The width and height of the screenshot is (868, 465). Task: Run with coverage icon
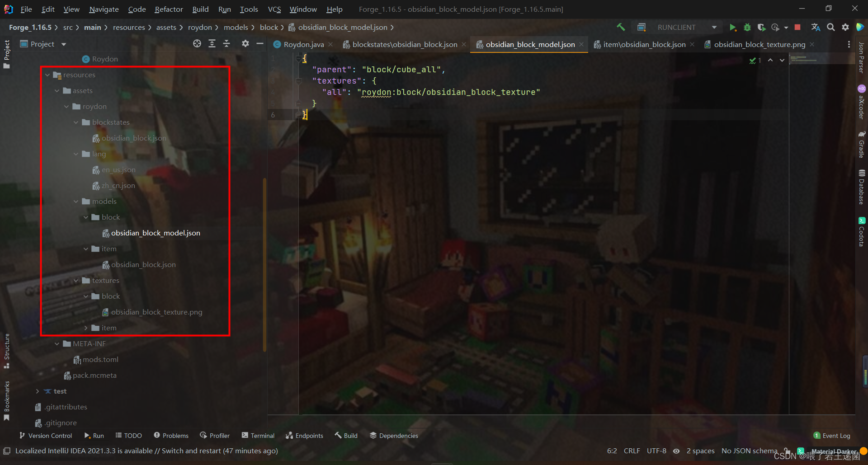click(x=761, y=27)
